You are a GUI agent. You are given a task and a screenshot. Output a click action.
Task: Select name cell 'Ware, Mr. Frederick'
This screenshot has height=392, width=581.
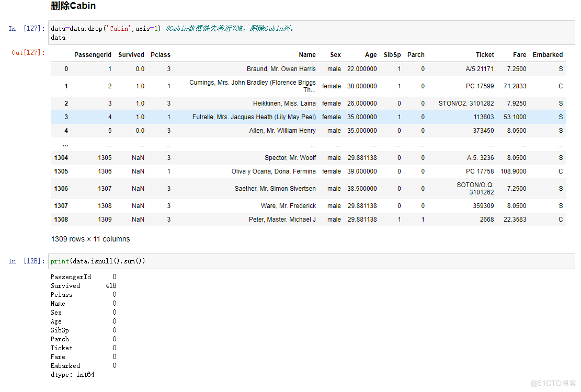point(288,206)
